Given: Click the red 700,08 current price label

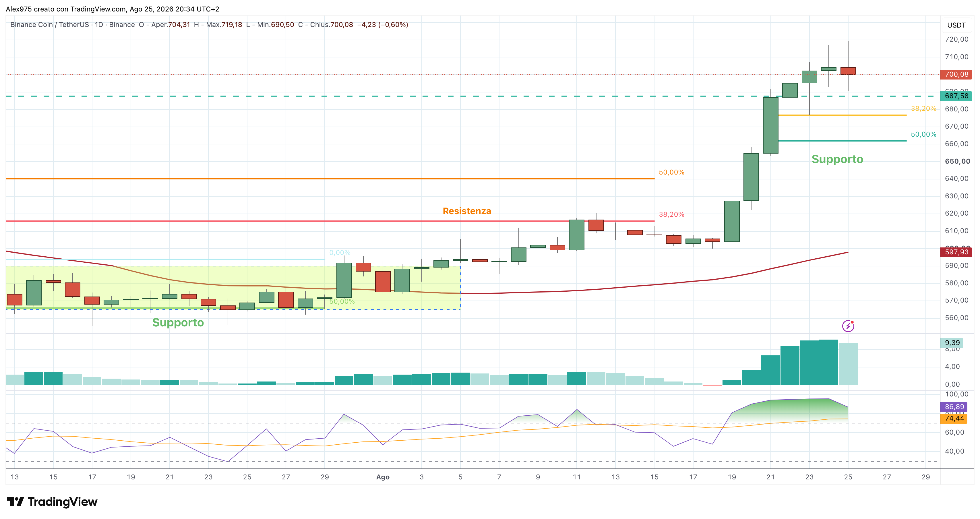Looking at the screenshot, I should click(x=956, y=74).
